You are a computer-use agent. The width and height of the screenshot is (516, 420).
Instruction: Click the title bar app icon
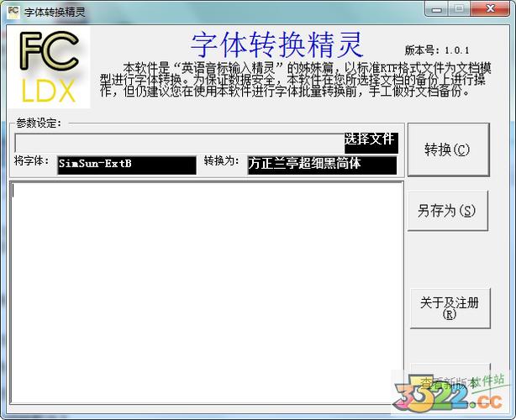click(x=13, y=12)
